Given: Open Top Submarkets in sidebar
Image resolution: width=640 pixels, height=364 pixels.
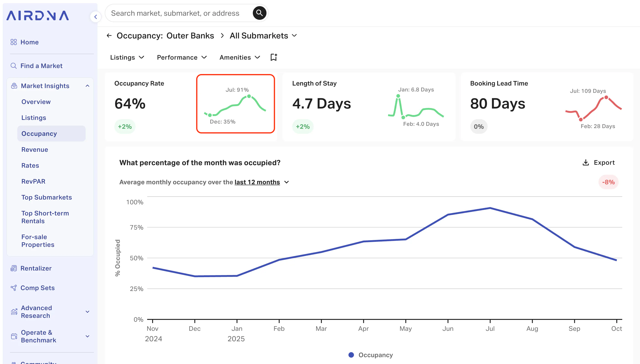Looking at the screenshot, I should click(46, 197).
